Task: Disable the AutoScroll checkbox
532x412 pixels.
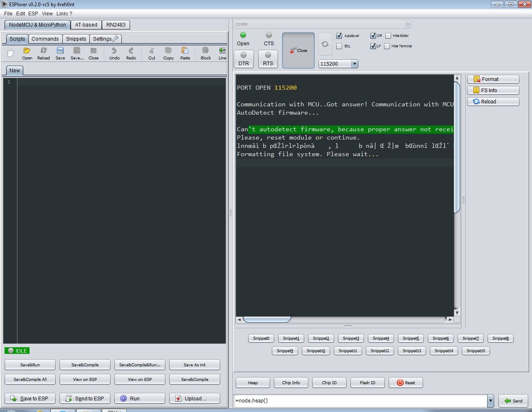Action: tap(339, 36)
